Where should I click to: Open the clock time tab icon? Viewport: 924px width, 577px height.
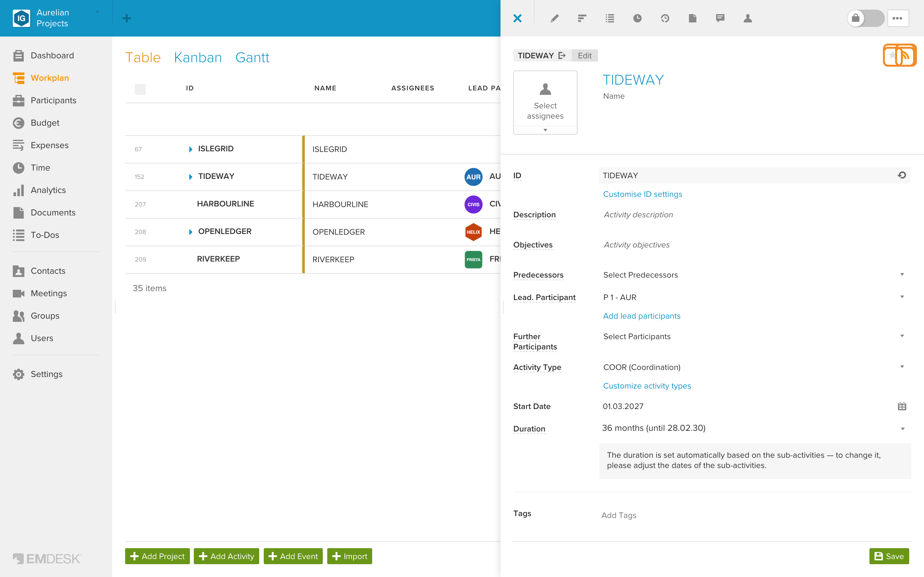[637, 18]
